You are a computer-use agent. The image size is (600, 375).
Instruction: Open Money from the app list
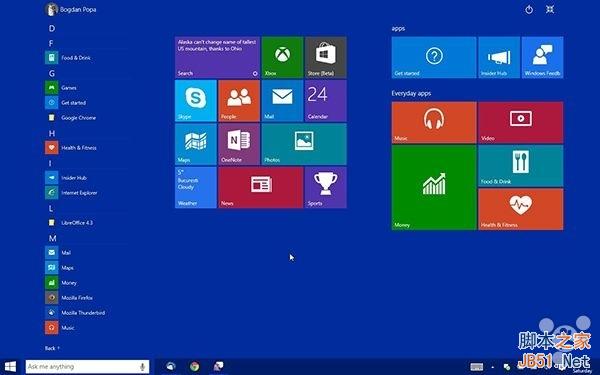point(61,282)
